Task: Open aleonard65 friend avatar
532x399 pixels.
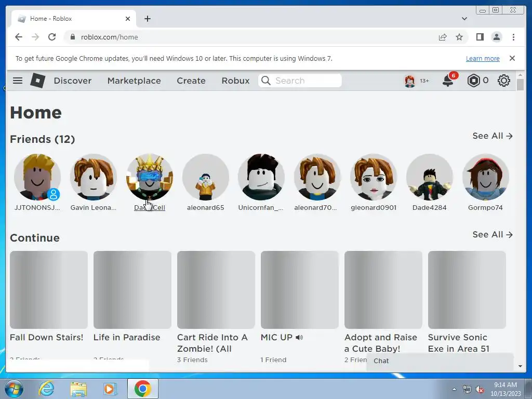Action: click(206, 177)
